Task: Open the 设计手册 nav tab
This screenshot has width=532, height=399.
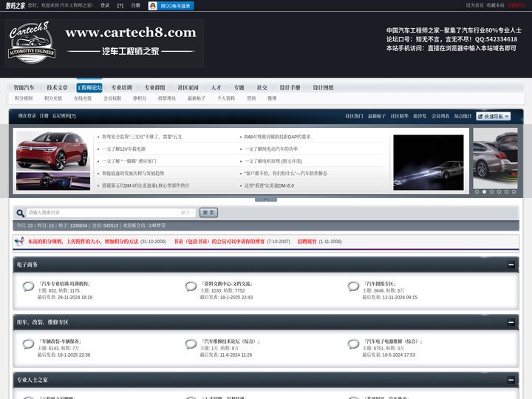Action: (290, 87)
